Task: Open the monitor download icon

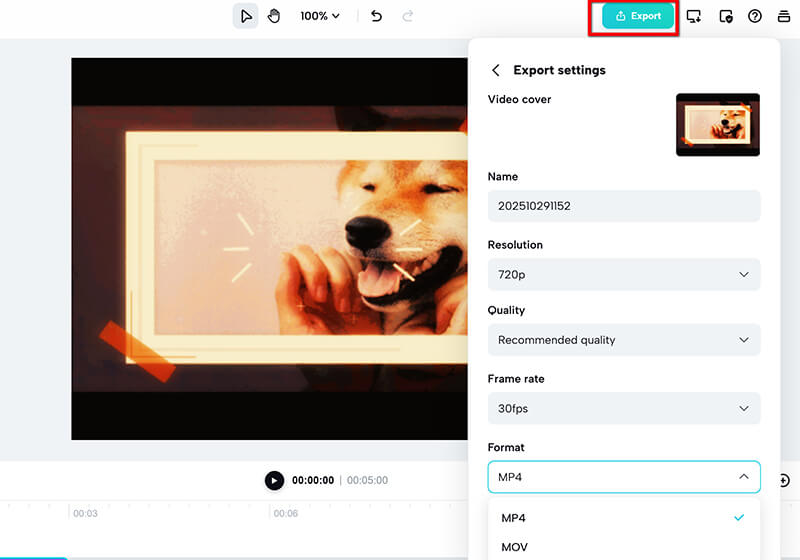Action: [x=694, y=17]
